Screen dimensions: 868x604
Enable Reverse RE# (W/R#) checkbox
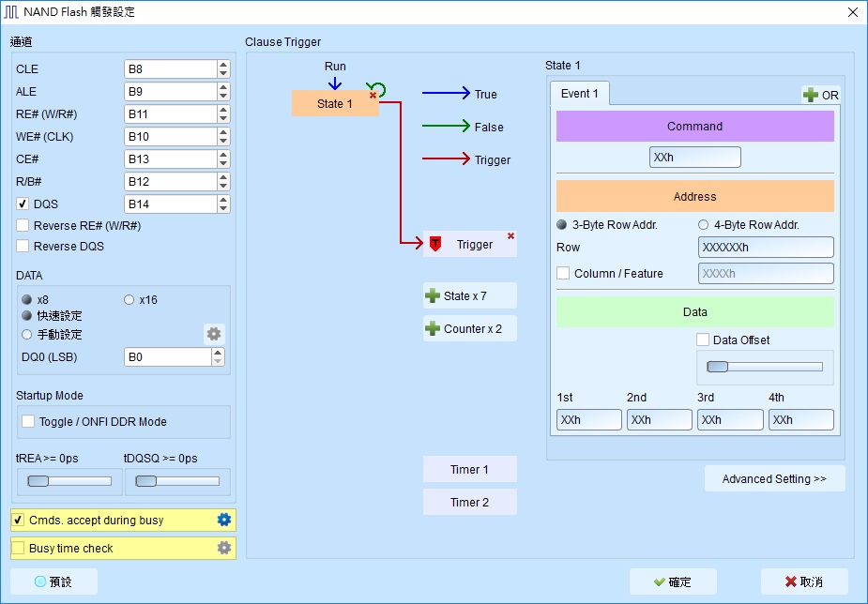(x=23, y=225)
